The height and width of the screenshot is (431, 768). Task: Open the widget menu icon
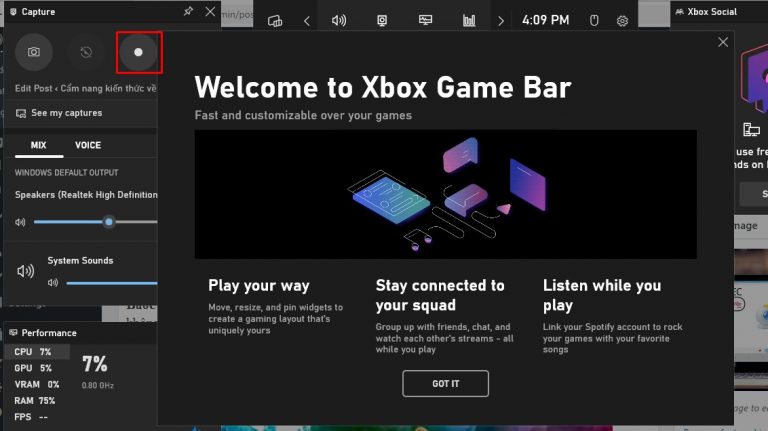275,20
